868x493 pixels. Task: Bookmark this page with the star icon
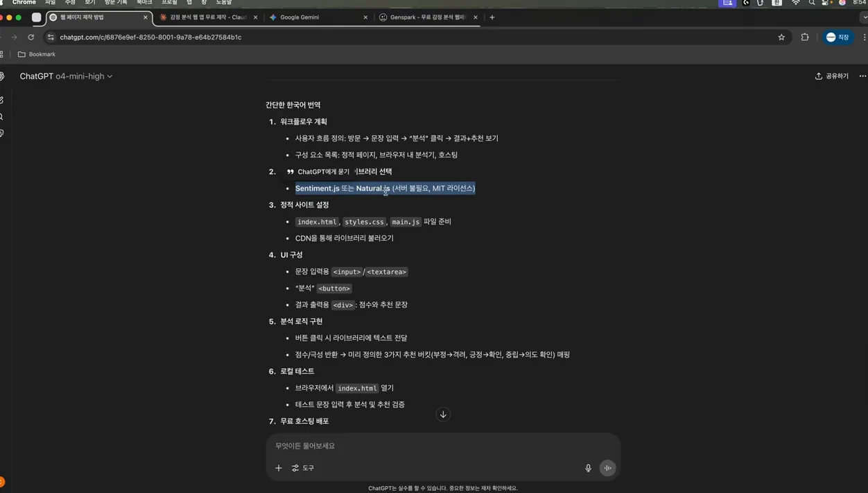pos(781,37)
